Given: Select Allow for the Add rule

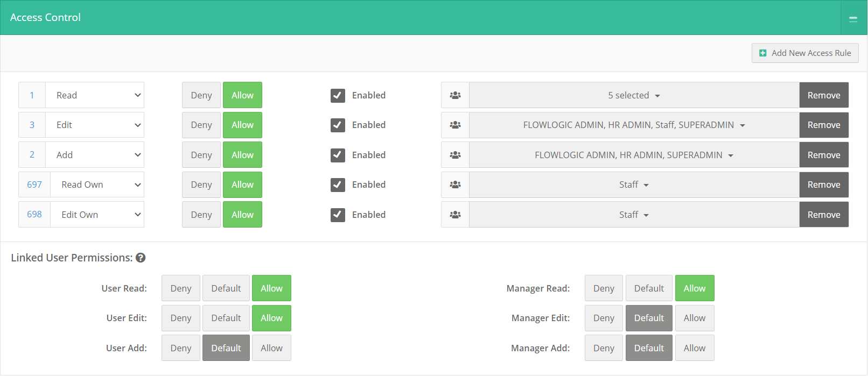Looking at the screenshot, I should pos(242,155).
